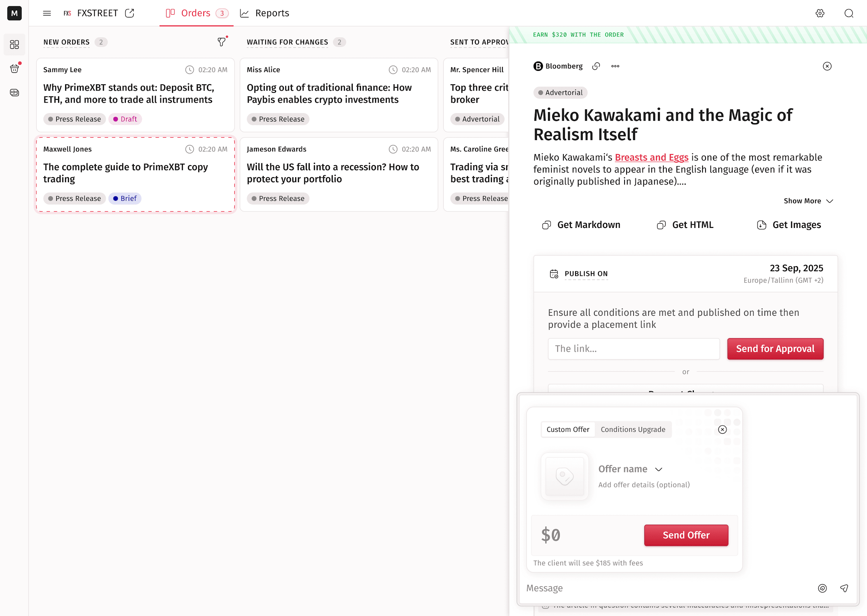Switch to the Custom Offer option
867x616 pixels.
568,429
